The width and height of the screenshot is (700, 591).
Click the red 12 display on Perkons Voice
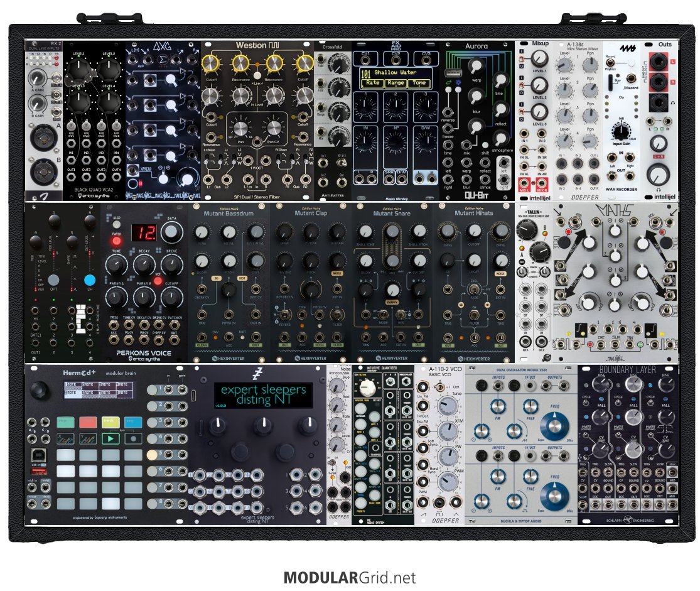pos(144,233)
